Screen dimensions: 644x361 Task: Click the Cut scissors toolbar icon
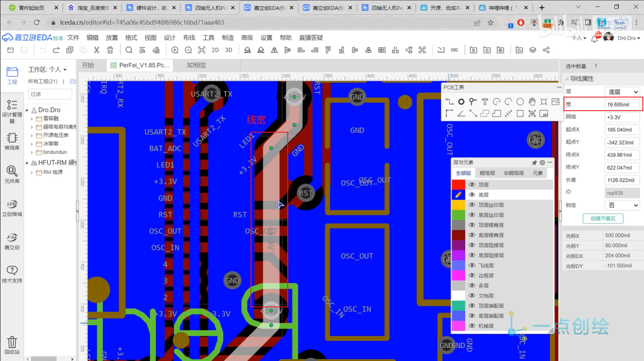97,50
